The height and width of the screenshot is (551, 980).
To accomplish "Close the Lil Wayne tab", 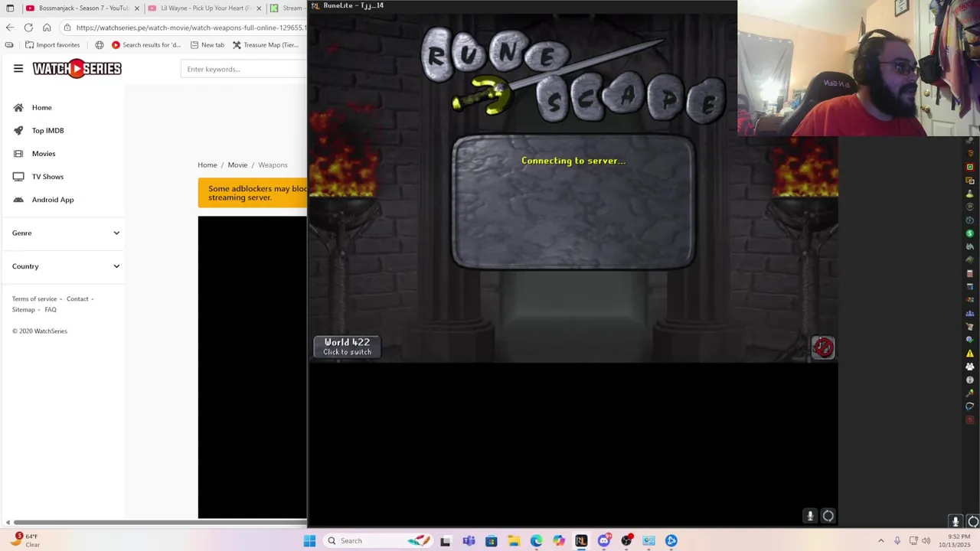I will pos(259,8).
